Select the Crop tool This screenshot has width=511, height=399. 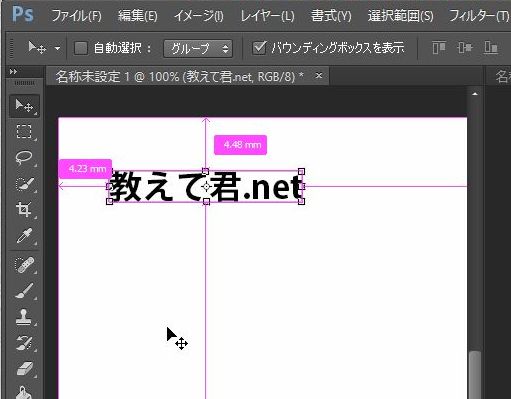point(24,209)
